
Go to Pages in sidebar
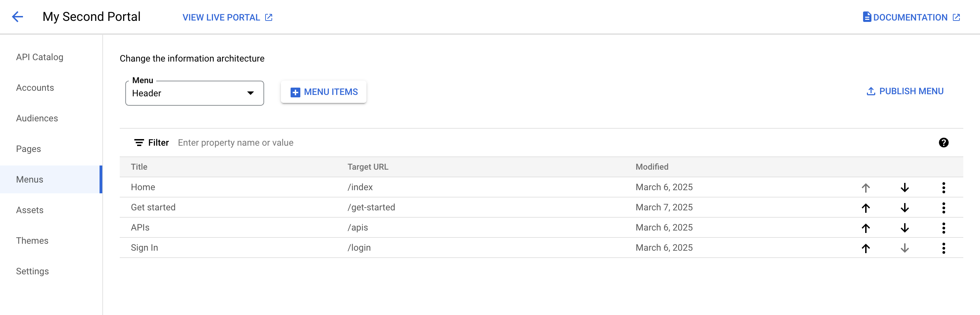click(x=29, y=149)
